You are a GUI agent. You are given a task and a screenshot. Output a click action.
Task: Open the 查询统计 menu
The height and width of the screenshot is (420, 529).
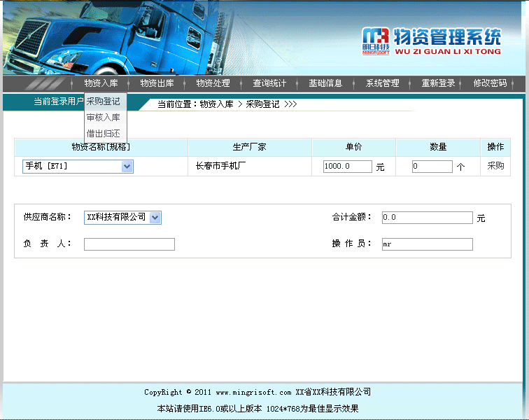(x=269, y=83)
